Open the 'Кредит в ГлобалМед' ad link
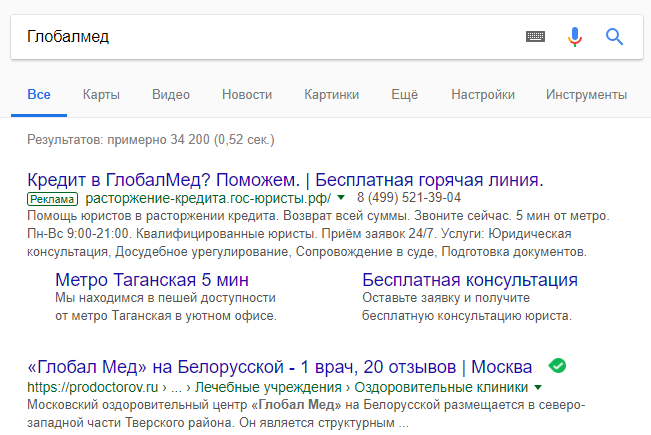This screenshot has height=435, width=651. [x=285, y=180]
